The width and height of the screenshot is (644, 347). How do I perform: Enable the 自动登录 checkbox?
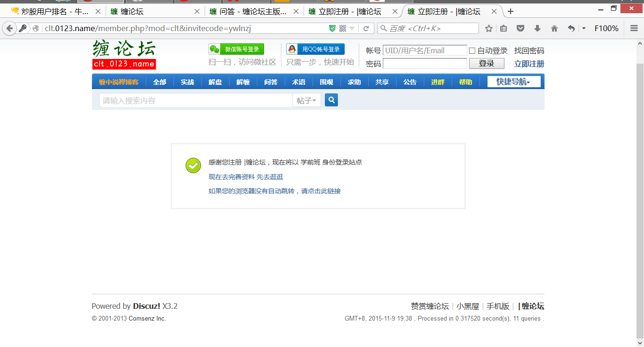tap(472, 51)
